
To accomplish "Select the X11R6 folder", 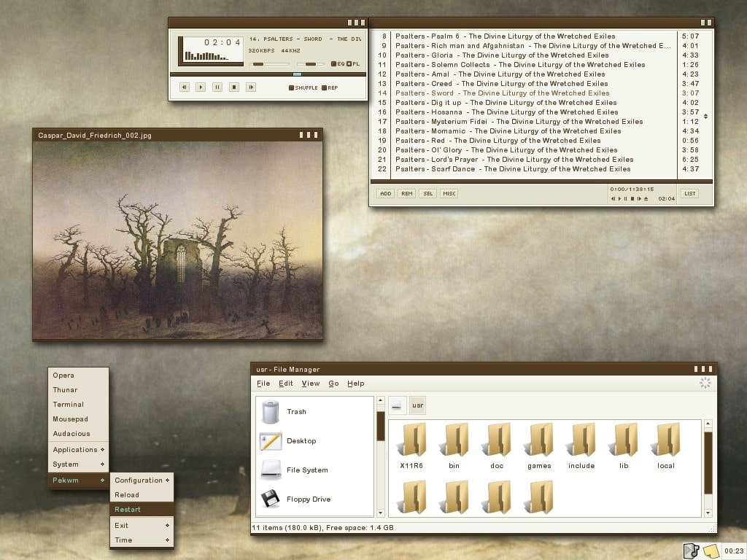I will click(x=411, y=446).
